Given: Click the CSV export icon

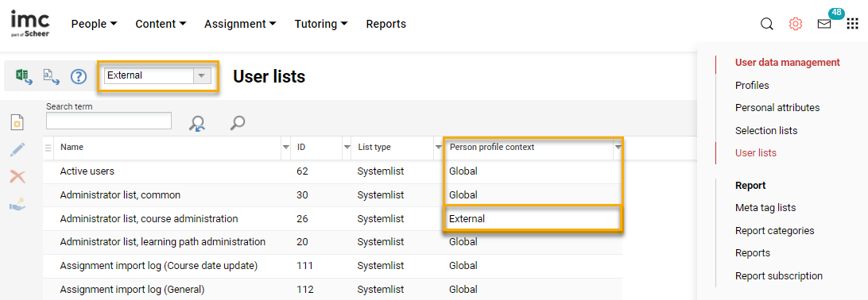Looking at the screenshot, I should pos(51,76).
